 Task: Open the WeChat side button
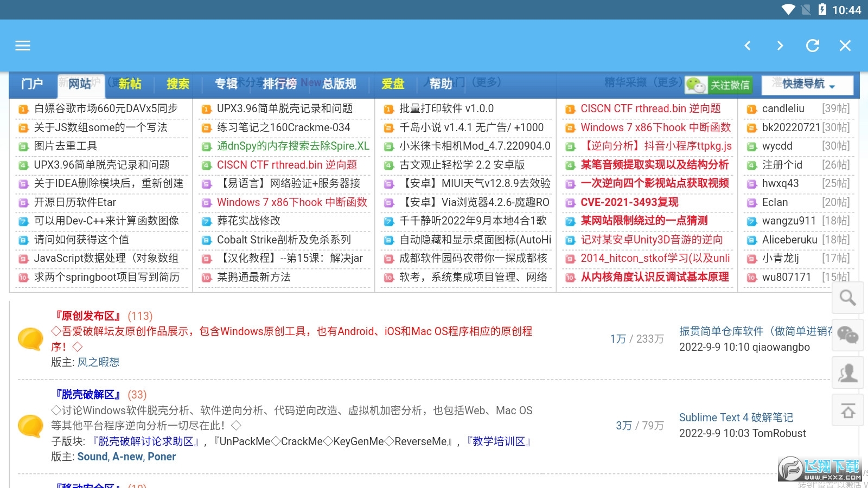847,335
